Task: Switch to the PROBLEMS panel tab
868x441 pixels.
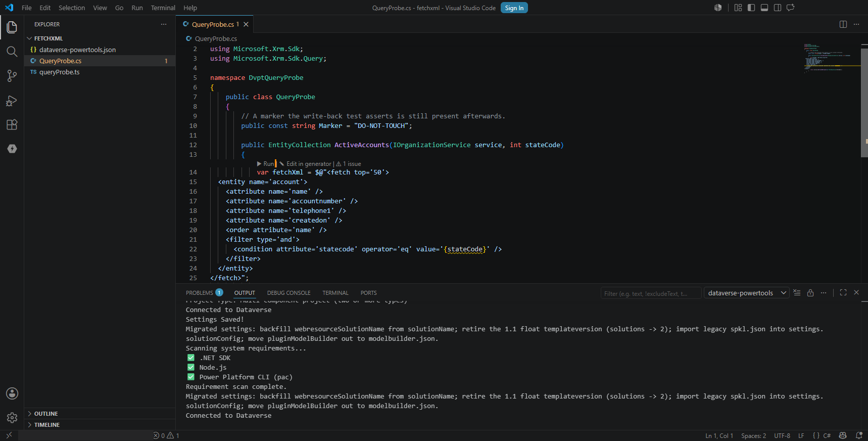Action: point(204,293)
